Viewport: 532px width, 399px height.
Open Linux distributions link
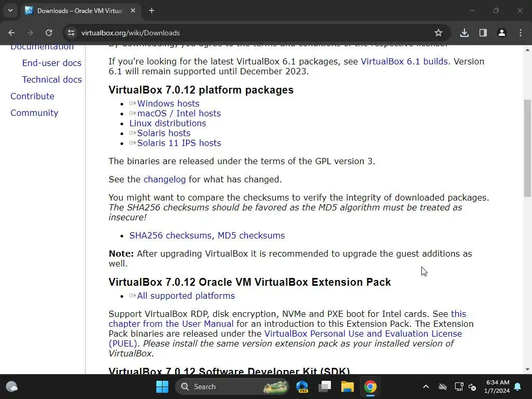coord(168,123)
